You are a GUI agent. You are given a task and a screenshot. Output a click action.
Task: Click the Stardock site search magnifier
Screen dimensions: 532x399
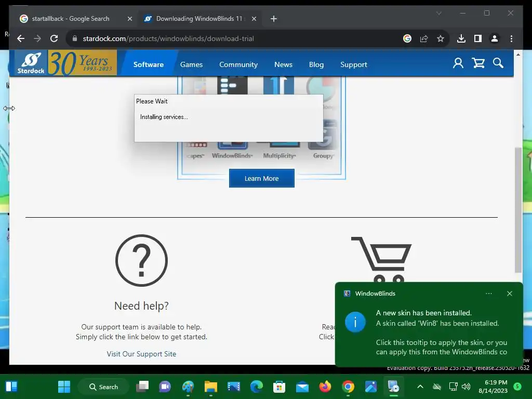(498, 63)
